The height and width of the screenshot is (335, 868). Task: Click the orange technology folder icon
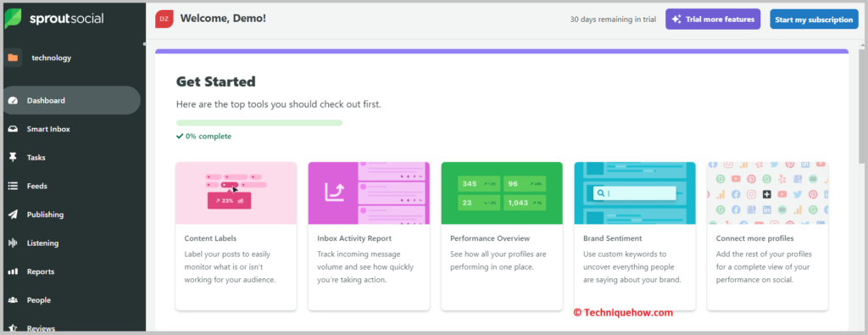point(13,58)
